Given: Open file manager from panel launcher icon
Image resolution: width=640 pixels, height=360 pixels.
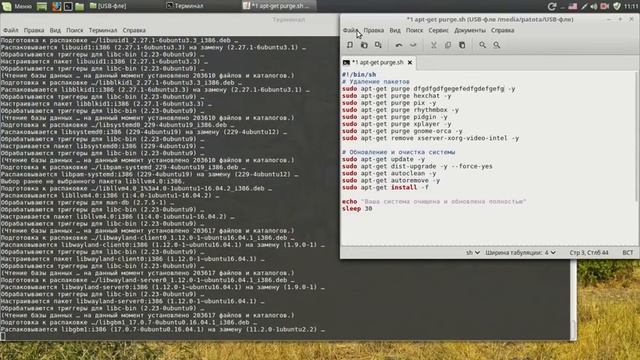Looking at the screenshot, I should 80,6.
